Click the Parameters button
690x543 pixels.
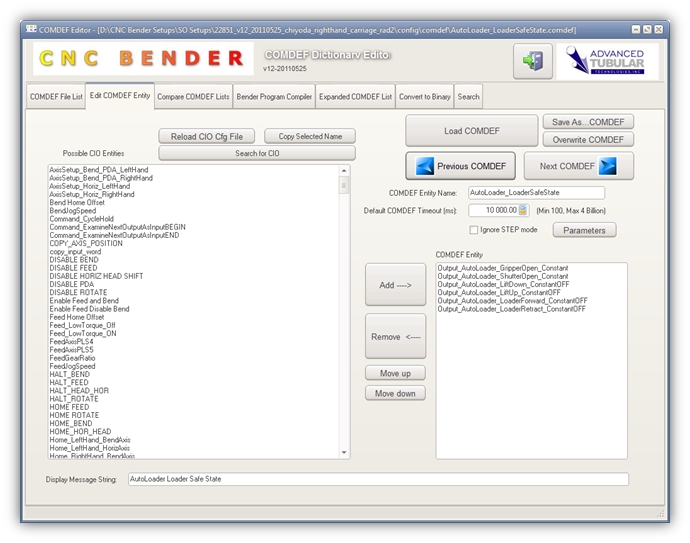point(584,230)
